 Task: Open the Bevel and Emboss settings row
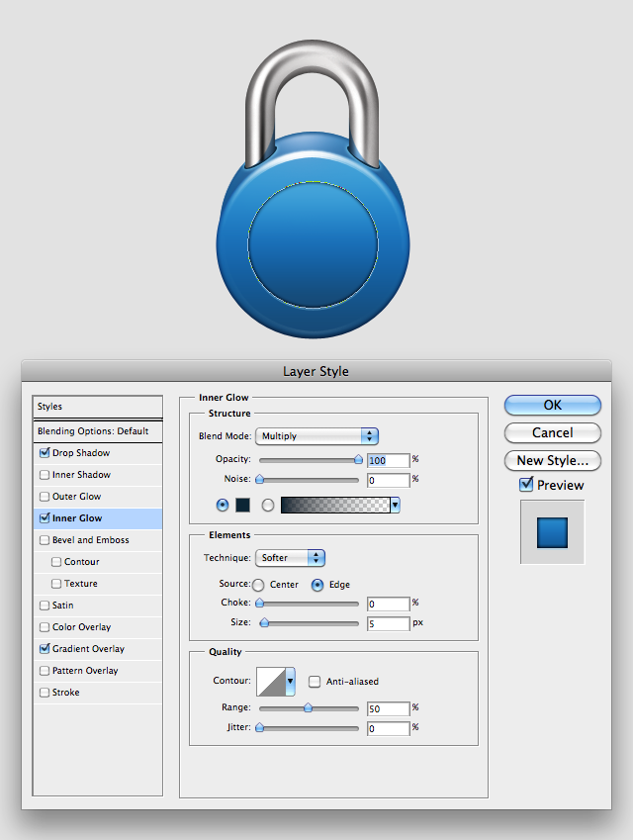pyautogui.click(x=98, y=540)
